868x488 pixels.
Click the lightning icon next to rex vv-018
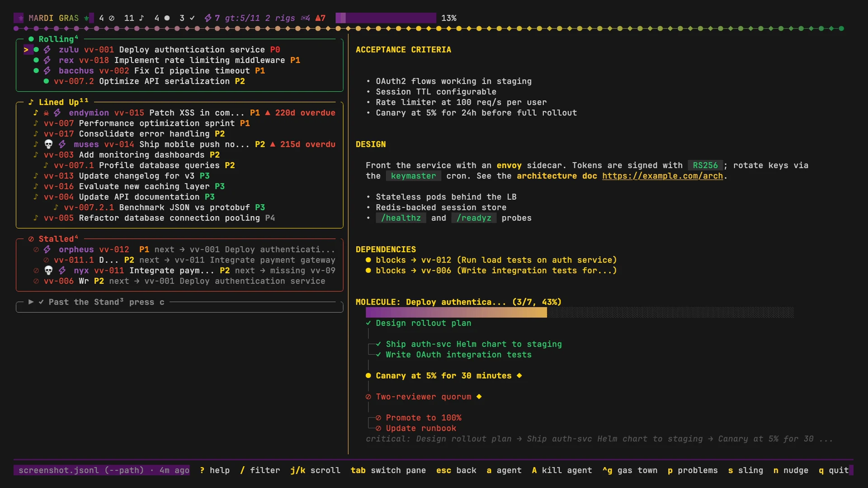pyautogui.click(x=47, y=60)
